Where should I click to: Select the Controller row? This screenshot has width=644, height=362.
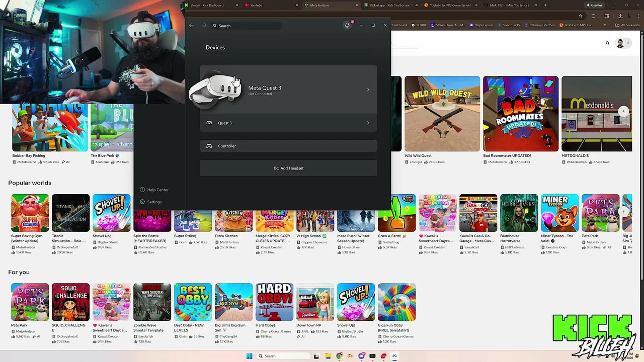[x=288, y=146]
